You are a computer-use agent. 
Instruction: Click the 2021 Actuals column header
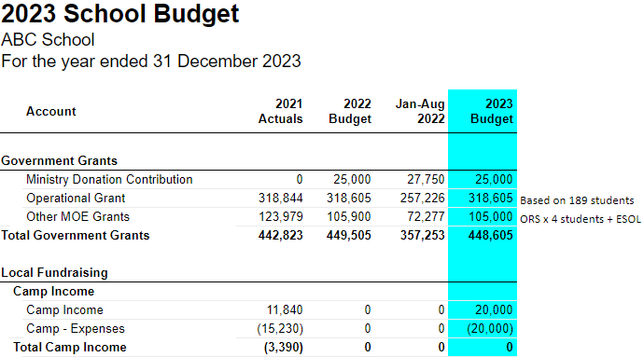(281, 111)
